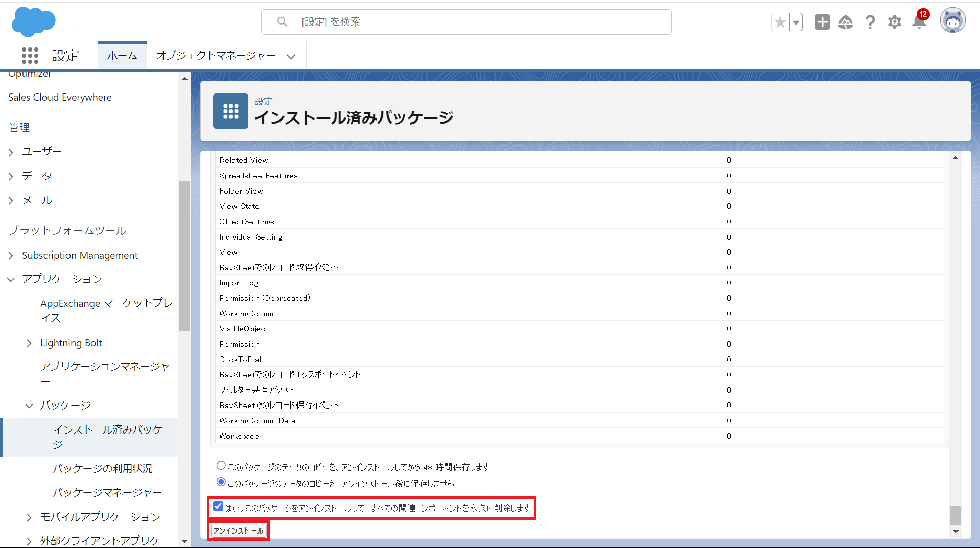980x548 pixels.
Task: Switch to the ホーム tab
Action: click(122, 56)
